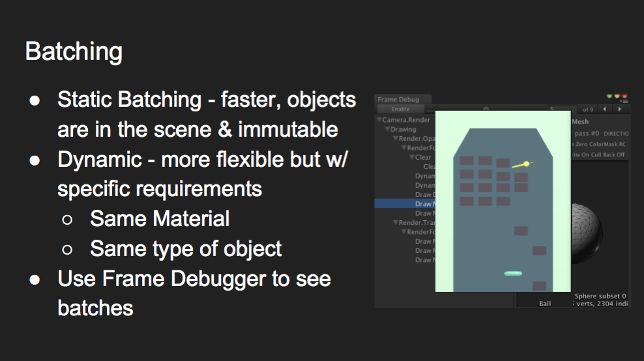Collapse the Render.Tra… tree node

tap(395, 223)
